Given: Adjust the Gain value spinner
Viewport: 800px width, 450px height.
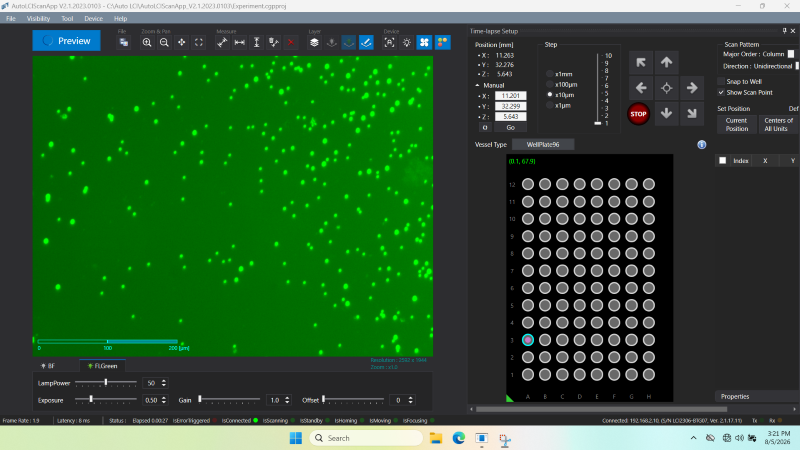Looking at the screenshot, I should coord(287,400).
